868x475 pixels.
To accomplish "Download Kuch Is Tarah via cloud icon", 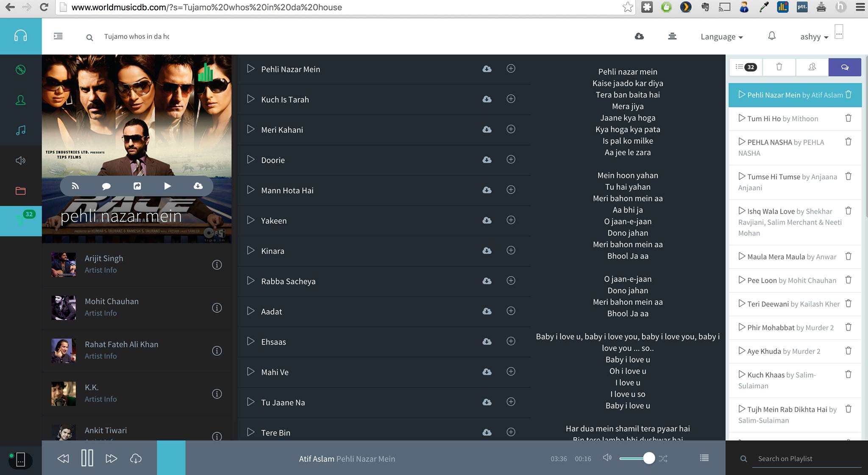I will [x=487, y=99].
